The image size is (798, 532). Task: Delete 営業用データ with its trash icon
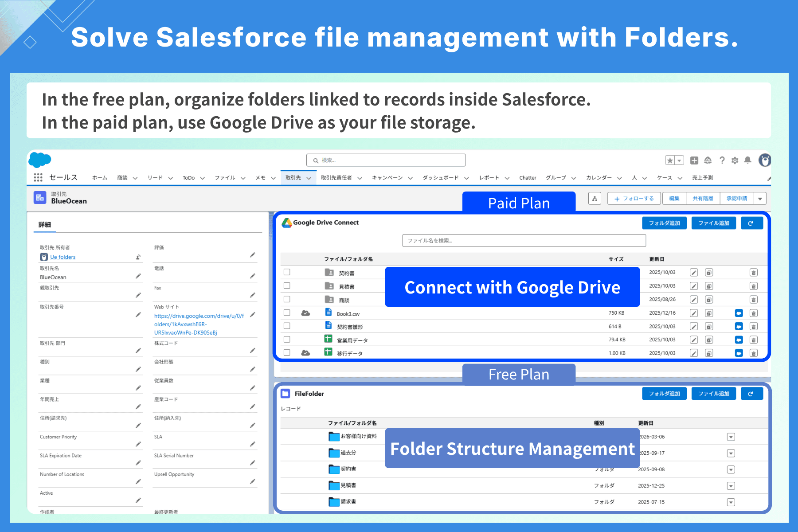click(754, 340)
